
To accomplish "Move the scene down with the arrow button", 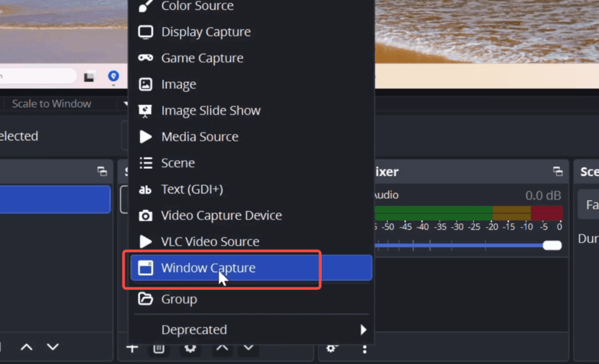I will point(53,347).
